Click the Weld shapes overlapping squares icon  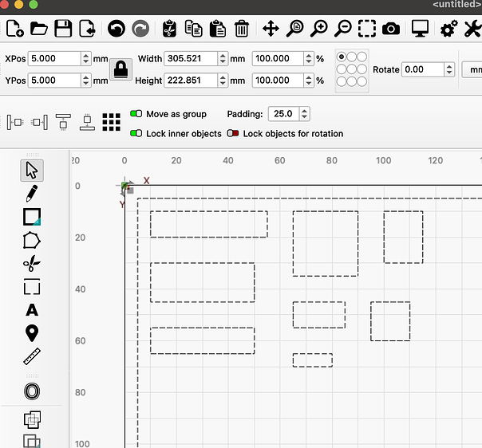32,420
